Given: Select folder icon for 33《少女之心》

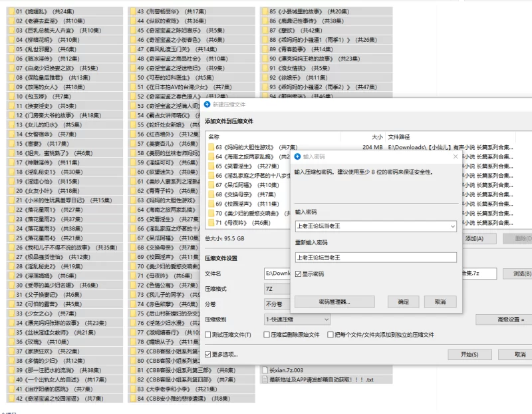Looking at the screenshot, I should [11, 313].
